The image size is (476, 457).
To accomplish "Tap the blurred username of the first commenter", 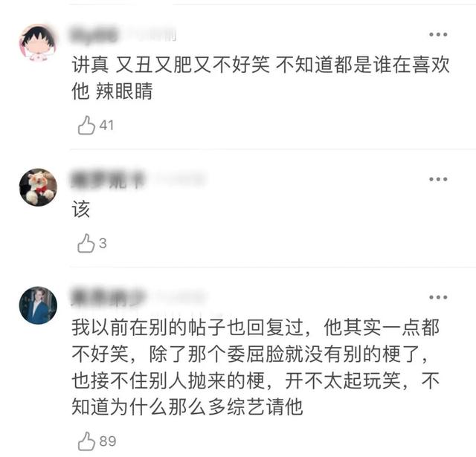I will 94,35.
